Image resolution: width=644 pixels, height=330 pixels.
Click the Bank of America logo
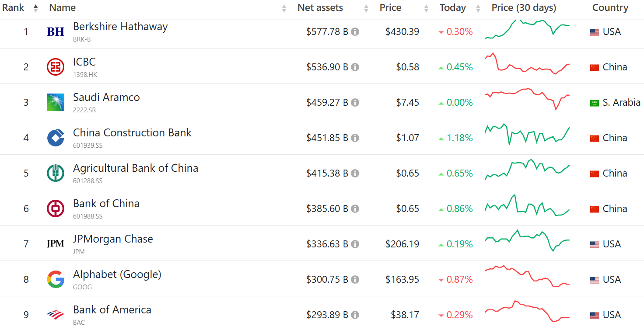click(56, 315)
